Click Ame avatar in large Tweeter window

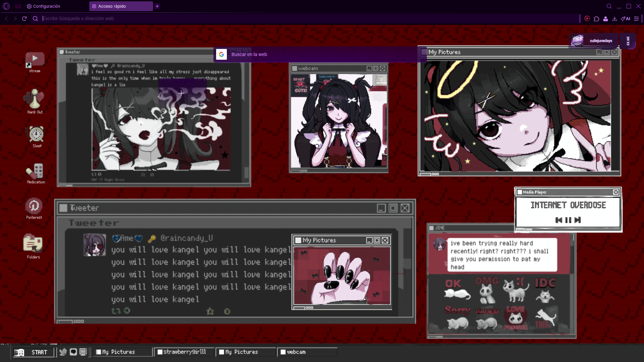tap(95, 245)
